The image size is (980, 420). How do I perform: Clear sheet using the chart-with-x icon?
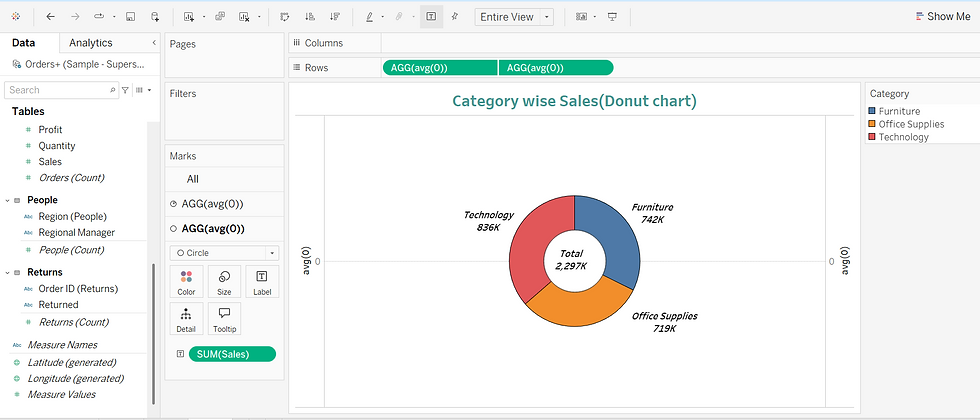[244, 17]
